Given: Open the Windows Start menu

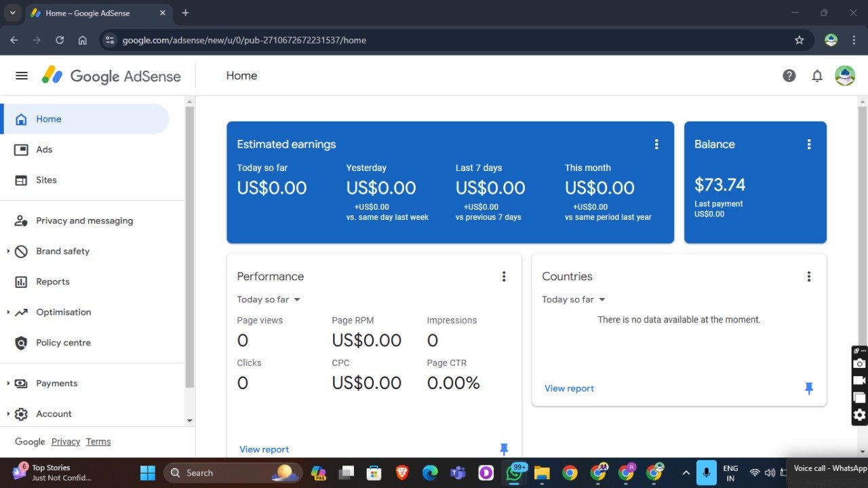Looking at the screenshot, I should pyautogui.click(x=147, y=472).
